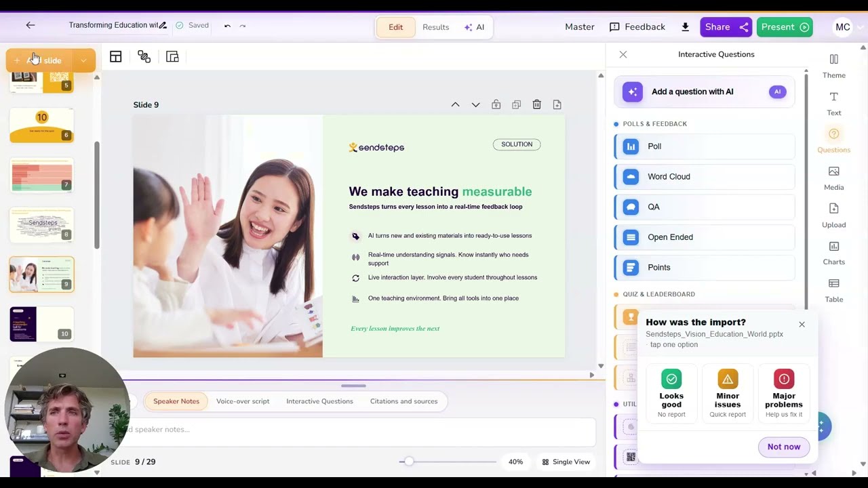Add a Poll question
The image size is (868, 488).
click(x=704, y=146)
